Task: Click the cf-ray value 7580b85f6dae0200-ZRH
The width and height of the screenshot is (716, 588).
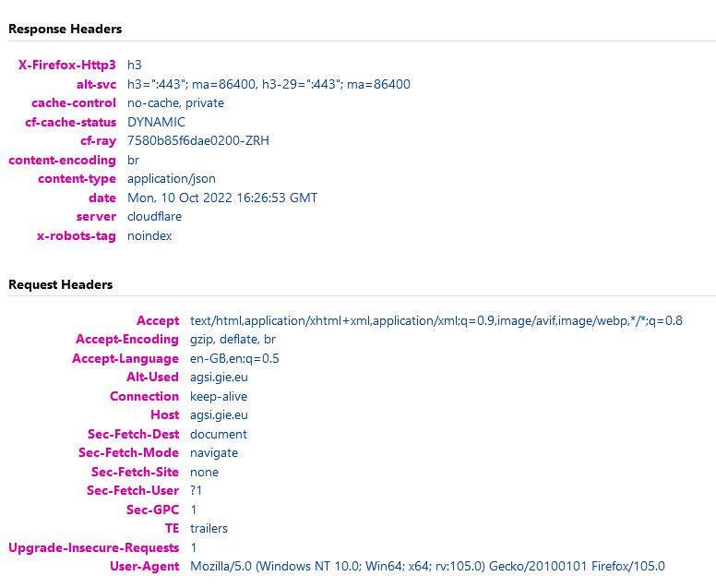Action: pos(198,141)
